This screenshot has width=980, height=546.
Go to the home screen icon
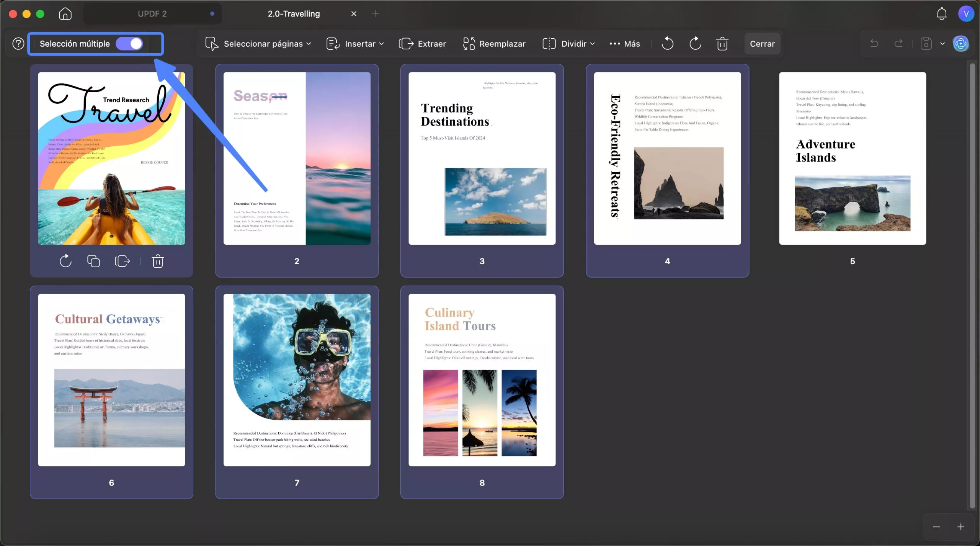tap(65, 14)
